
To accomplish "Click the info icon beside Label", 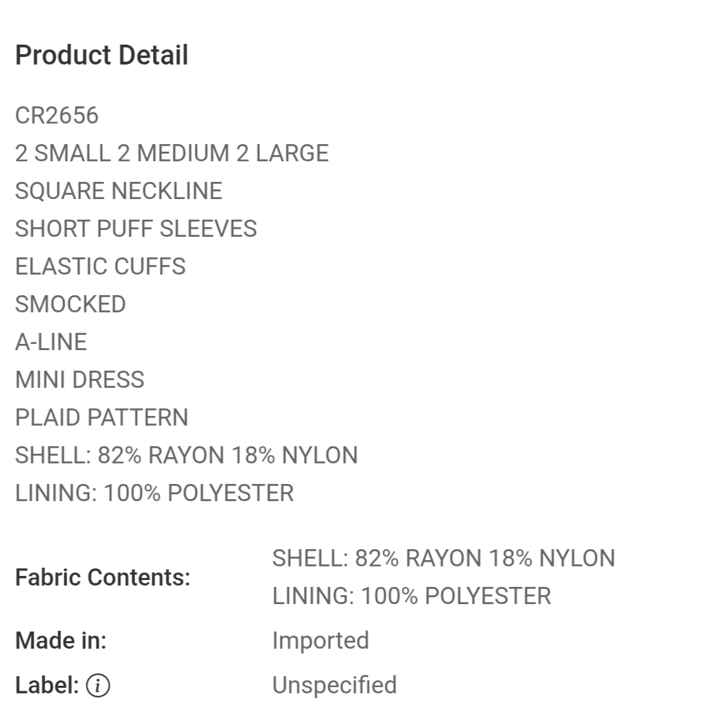I will point(98,686).
